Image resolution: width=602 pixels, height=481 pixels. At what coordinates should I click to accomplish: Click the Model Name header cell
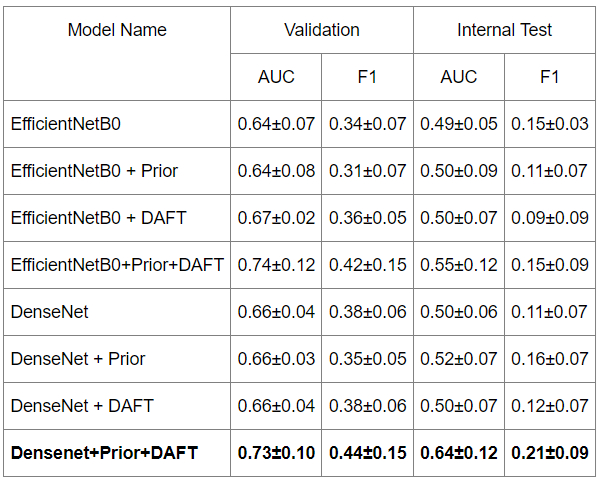(x=117, y=30)
